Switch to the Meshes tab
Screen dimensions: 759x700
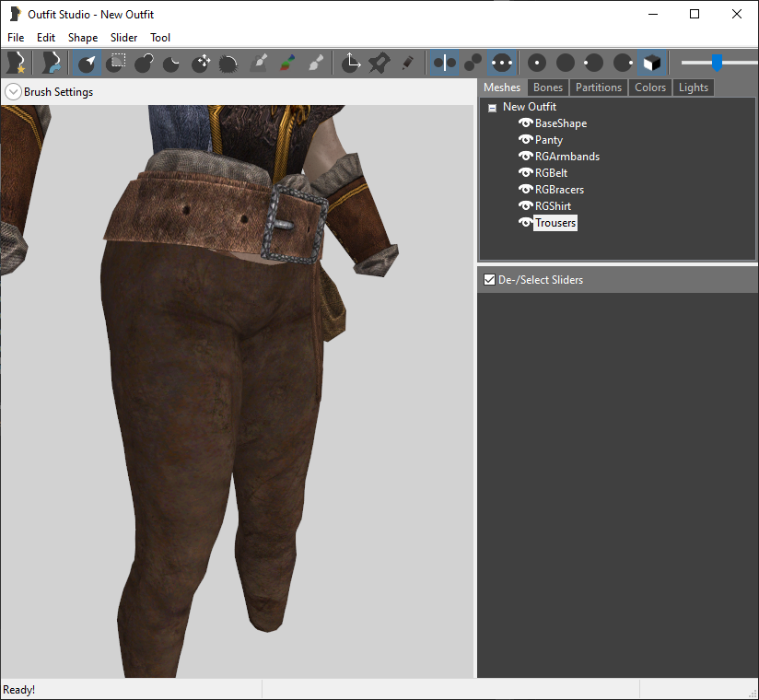tap(502, 87)
